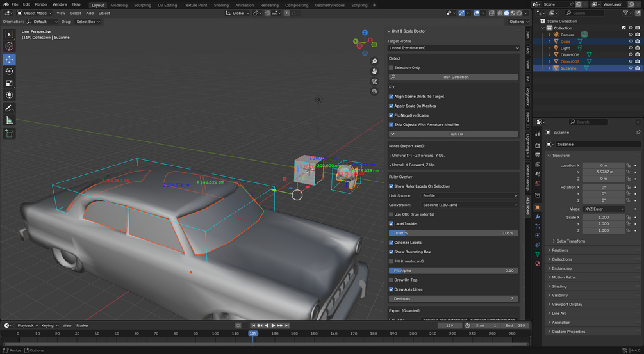
Task: Open the timeline Marker menu
Action: 82,326
